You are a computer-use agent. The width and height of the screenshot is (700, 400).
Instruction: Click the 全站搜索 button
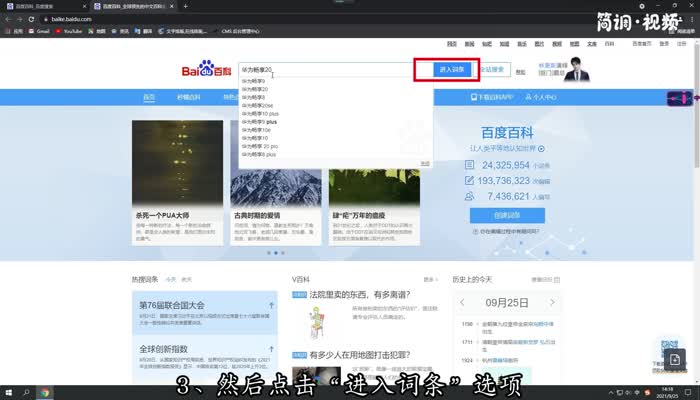pos(492,70)
